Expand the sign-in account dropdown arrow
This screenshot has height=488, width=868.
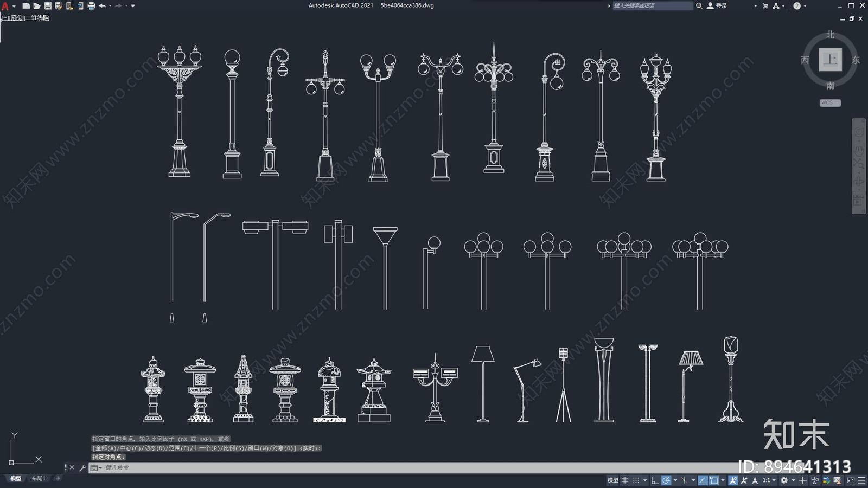pos(755,6)
